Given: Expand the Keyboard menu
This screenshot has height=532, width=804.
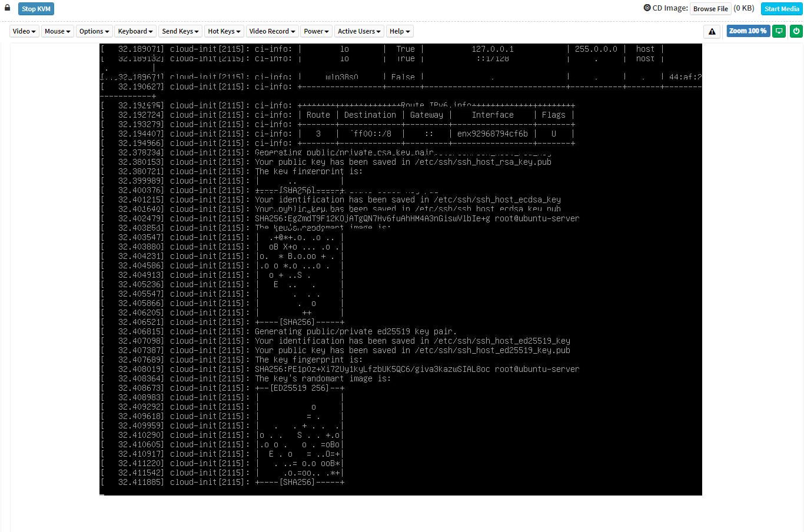Looking at the screenshot, I should 135,31.
